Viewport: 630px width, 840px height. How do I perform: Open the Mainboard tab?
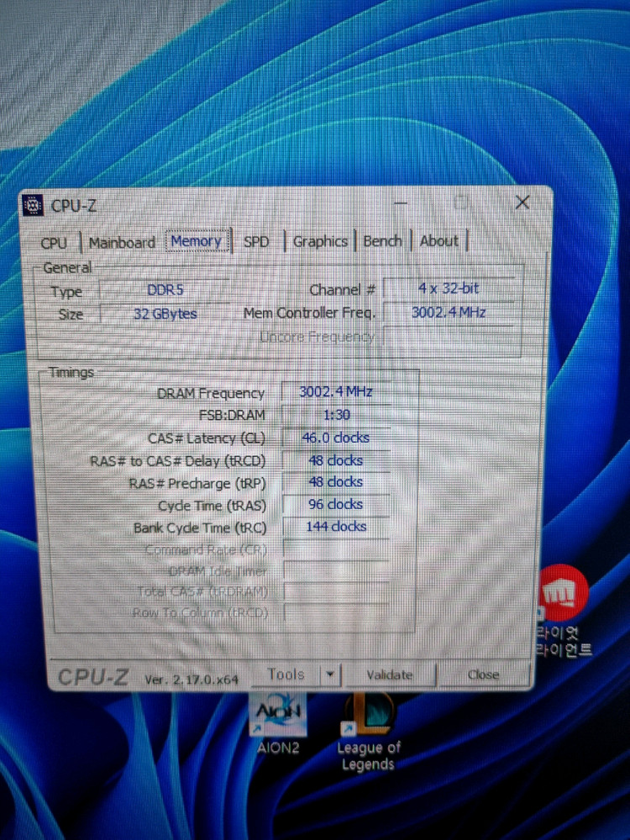coord(122,243)
